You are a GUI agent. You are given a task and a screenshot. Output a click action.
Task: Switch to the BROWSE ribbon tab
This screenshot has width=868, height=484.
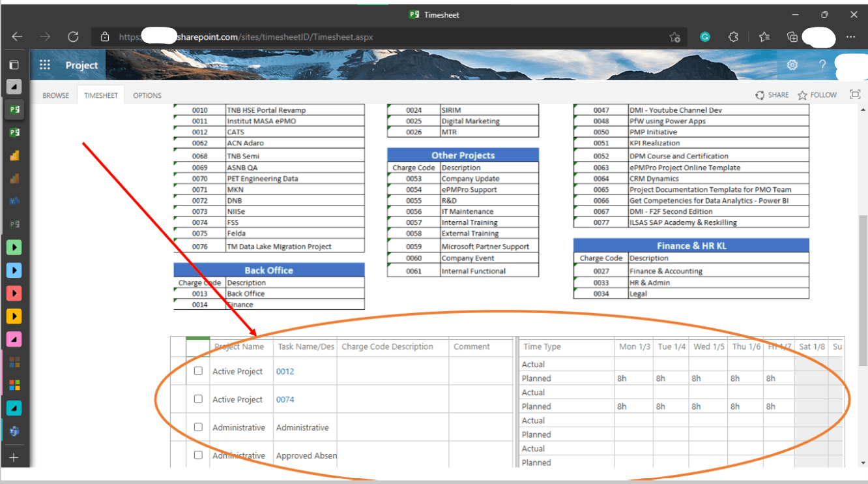[56, 95]
